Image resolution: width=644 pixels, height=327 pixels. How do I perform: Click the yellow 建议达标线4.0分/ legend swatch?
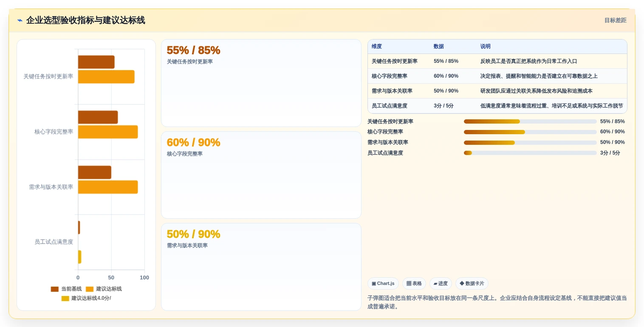[x=65, y=299]
